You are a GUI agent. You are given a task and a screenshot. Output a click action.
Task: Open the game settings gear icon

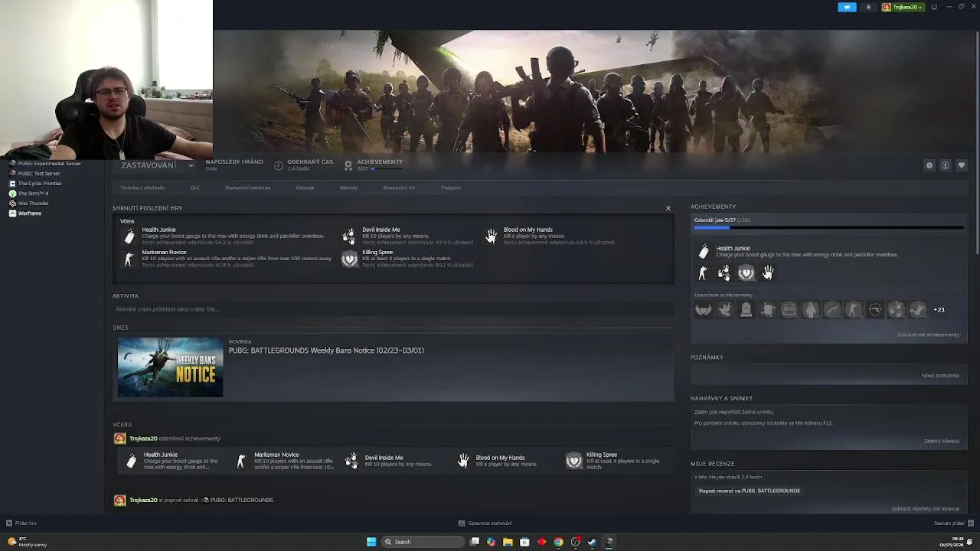click(929, 165)
